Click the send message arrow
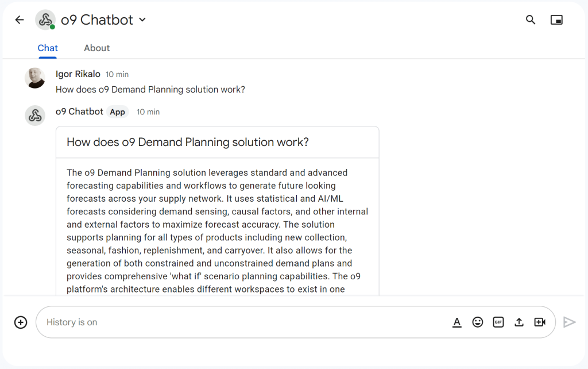The image size is (588, 369). [x=569, y=322]
